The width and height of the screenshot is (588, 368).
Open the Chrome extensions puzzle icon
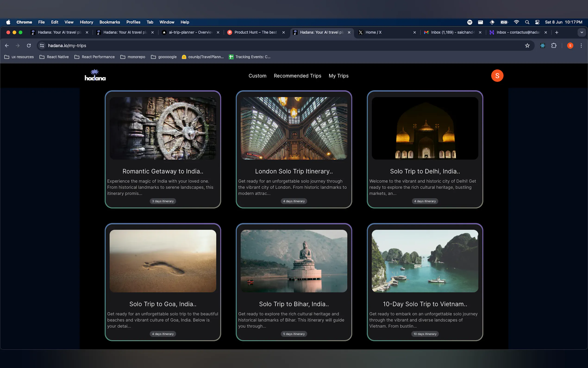coord(554,45)
